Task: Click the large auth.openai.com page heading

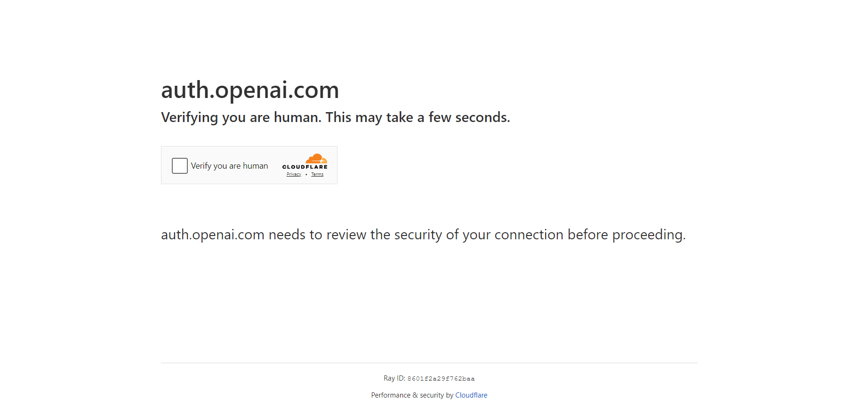Action: [250, 90]
